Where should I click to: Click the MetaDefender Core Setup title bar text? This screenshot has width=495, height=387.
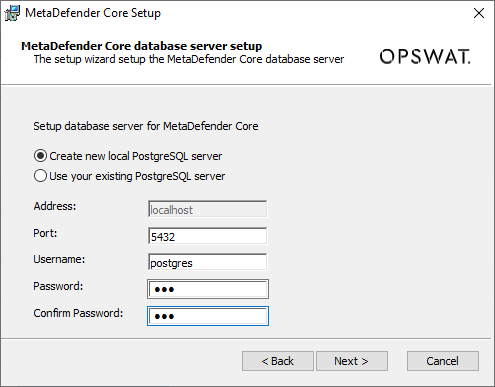tap(93, 13)
